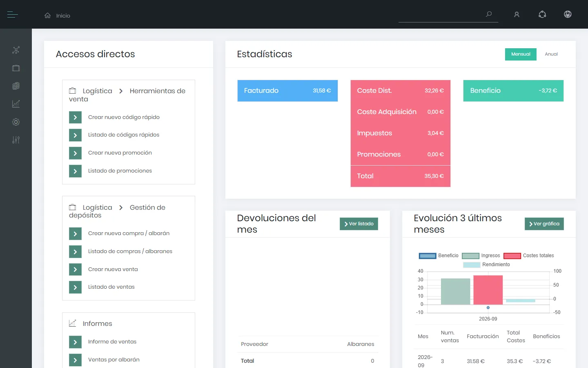Click the Total 35,30 € cost row
Image resolution: width=588 pixels, height=368 pixels.
(401, 176)
